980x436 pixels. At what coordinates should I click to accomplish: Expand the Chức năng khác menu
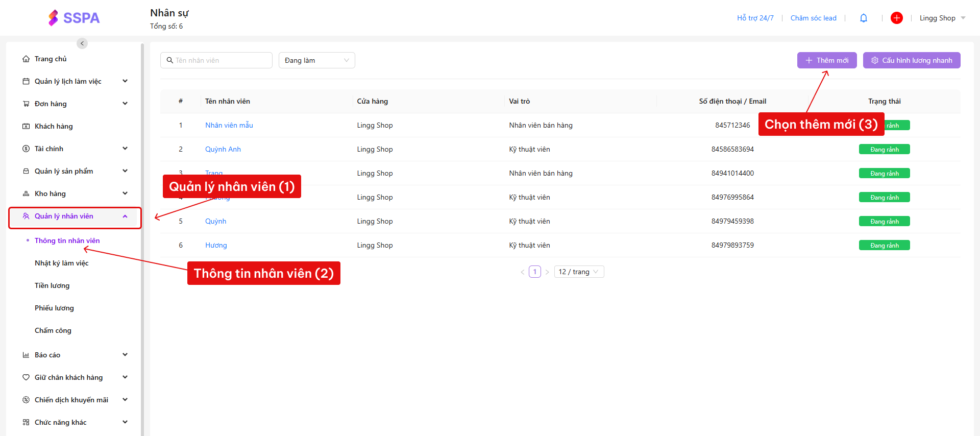125,422
